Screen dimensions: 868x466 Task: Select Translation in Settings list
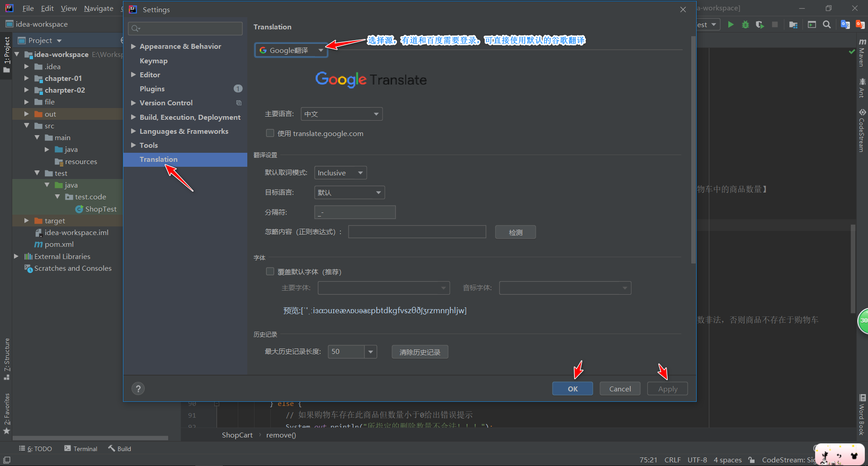tap(185, 160)
